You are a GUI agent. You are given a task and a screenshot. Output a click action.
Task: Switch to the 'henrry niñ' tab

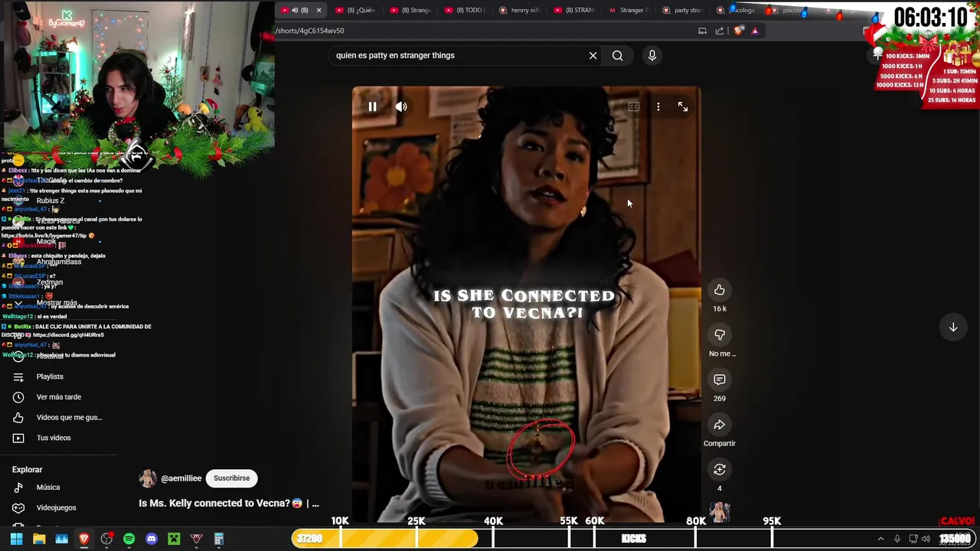point(521,10)
